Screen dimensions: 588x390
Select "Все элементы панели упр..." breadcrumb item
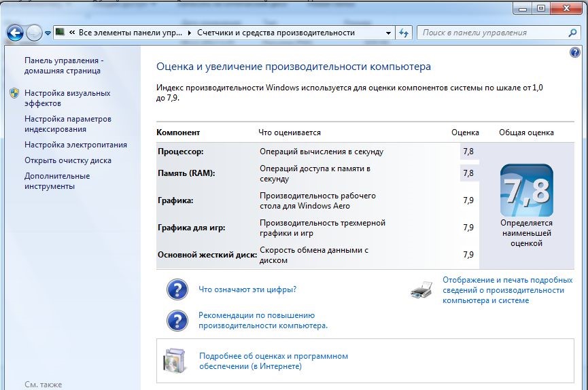pyautogui.click(x=131, y=33)
